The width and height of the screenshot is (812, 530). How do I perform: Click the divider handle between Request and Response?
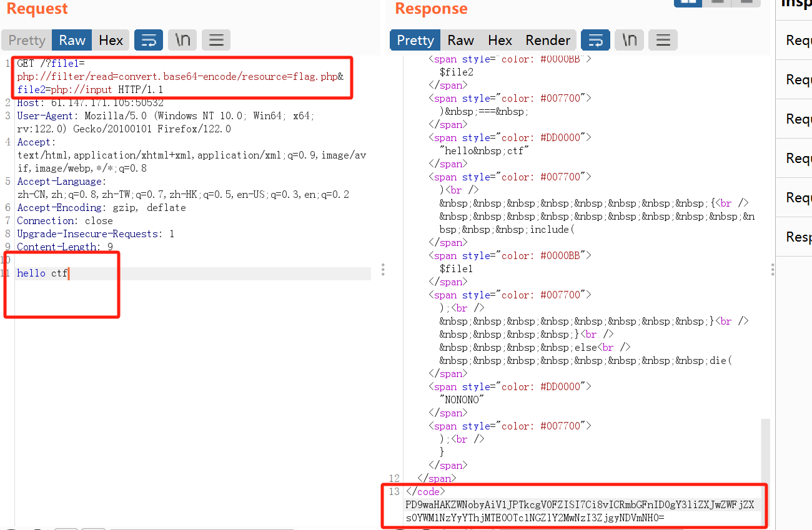[383, 269]
